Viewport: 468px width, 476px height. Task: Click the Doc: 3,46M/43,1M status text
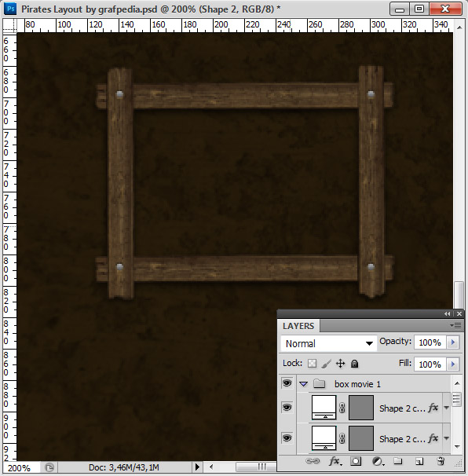click(x=124, y=467)
